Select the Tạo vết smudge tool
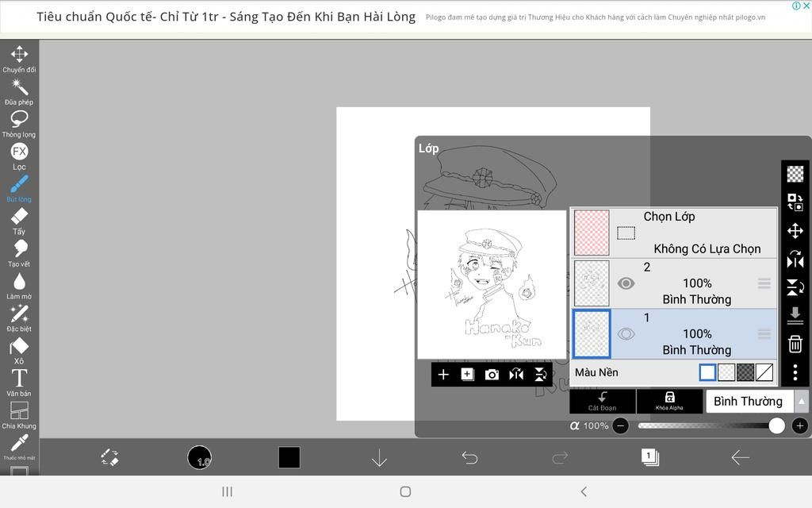This screenshot has width=812, height=508. pos(19,253)
